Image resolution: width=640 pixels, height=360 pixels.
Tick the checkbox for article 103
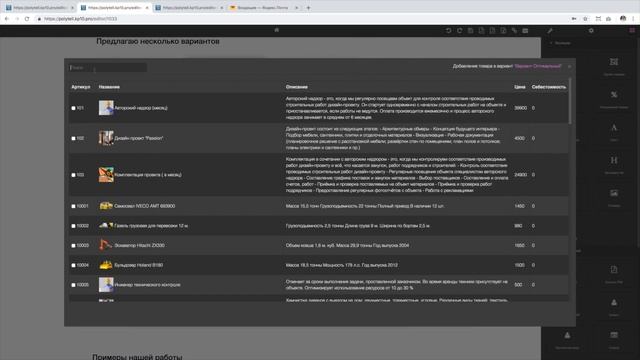(73, 175)
